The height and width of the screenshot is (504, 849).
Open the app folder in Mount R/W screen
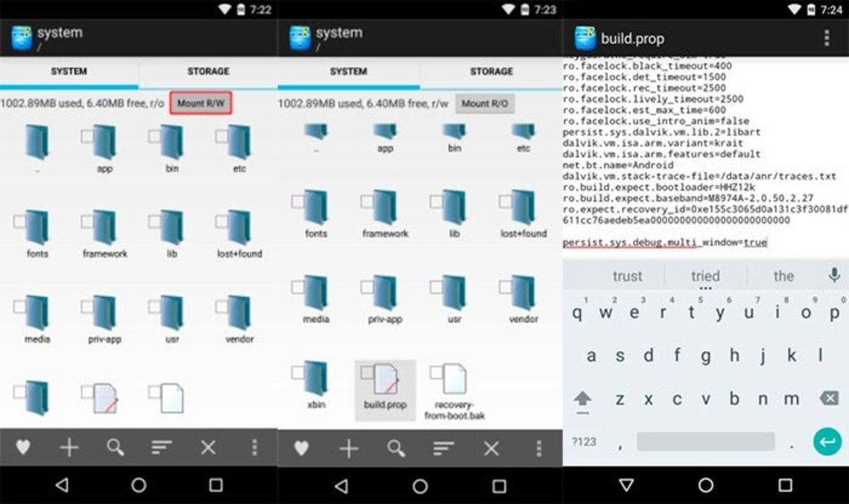point(104,148)
